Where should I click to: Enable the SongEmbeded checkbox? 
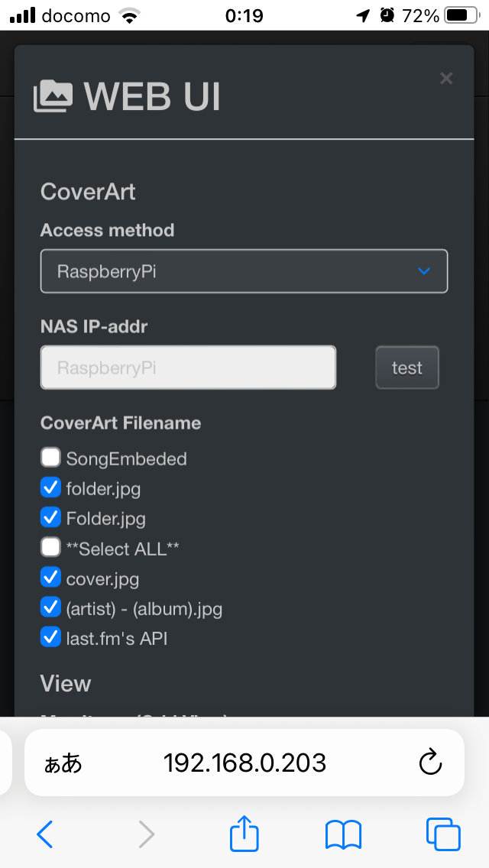(50, 458)
